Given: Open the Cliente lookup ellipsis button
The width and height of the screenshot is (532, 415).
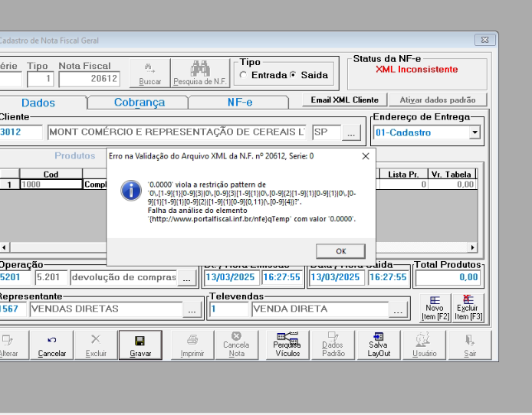Looking at the screenshot, I should point(351,132).
